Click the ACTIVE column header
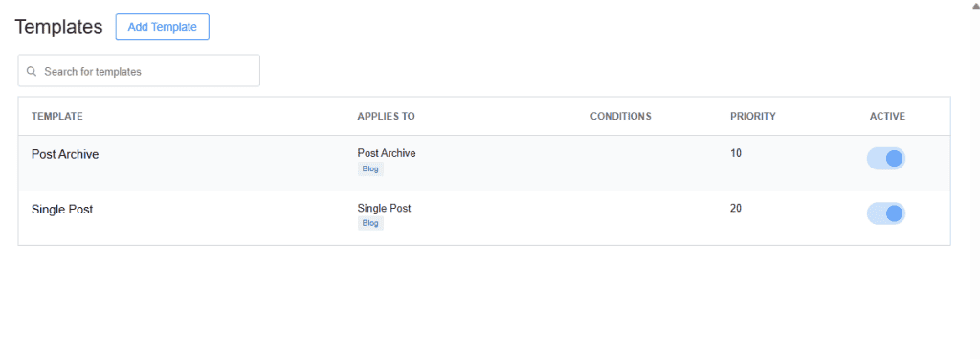This screenshot has height=359, width=980. click(x=887, y=117)
